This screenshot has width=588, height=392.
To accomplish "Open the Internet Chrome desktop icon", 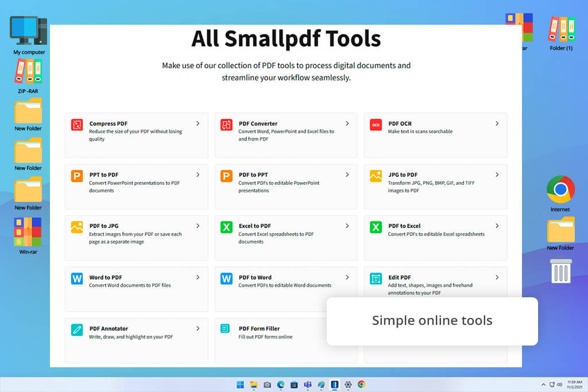I will tap(560, 193).
